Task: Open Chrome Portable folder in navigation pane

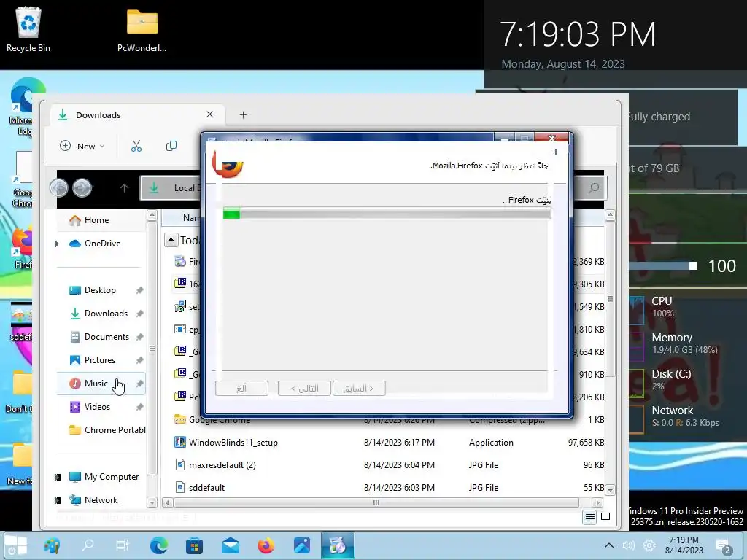Action: click(107, 430)
